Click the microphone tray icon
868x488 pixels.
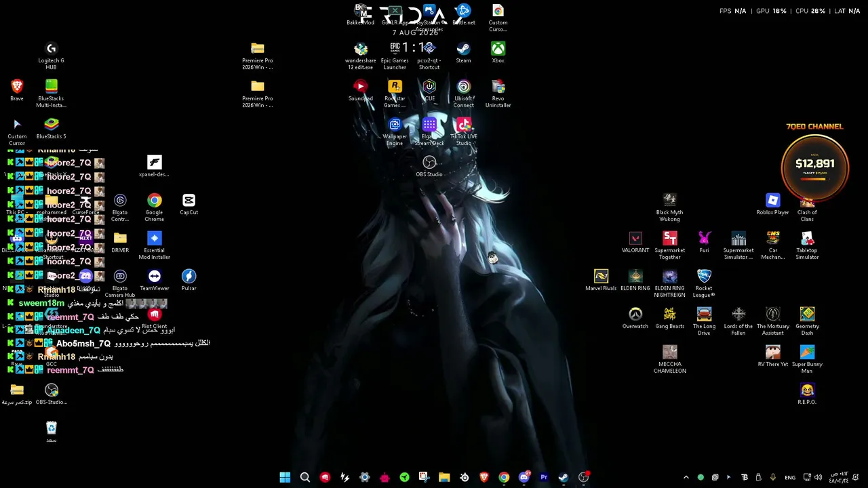point(772,477)
